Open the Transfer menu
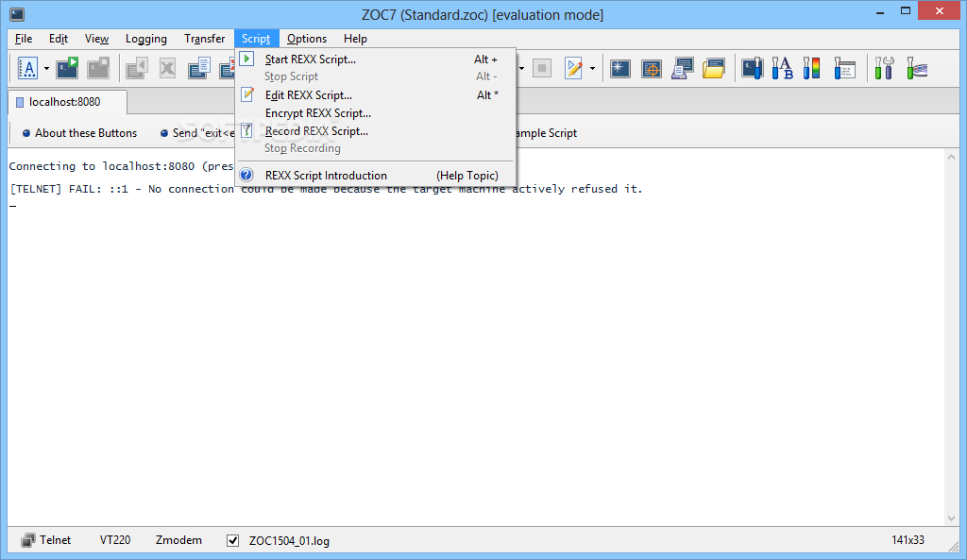Image resolution: width=967 pixels, height=560 pixels. 205,38
